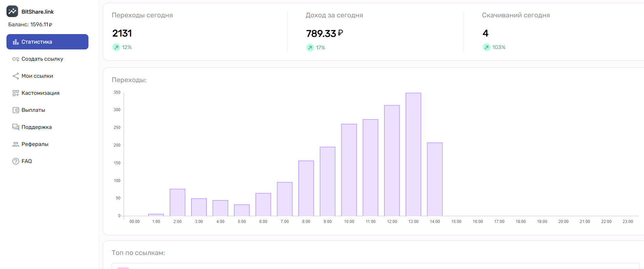Image resolution: width=644 pixels, height=269 pixels.
Task: Click the FAQ question mark icon
Action: coord(16,161)
